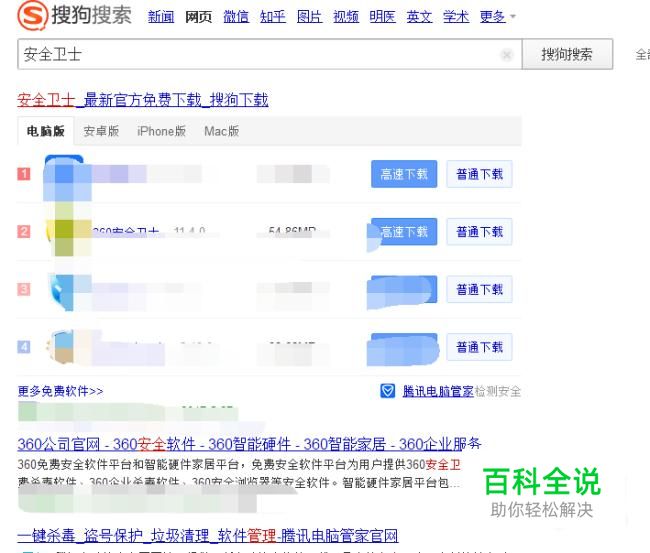Open the 视频 search category
This screenshot has height=553, width=650.
click(x=346, y=17)
